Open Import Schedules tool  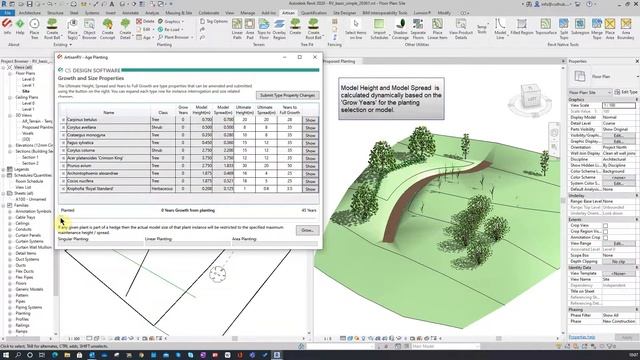pos(379,29)
